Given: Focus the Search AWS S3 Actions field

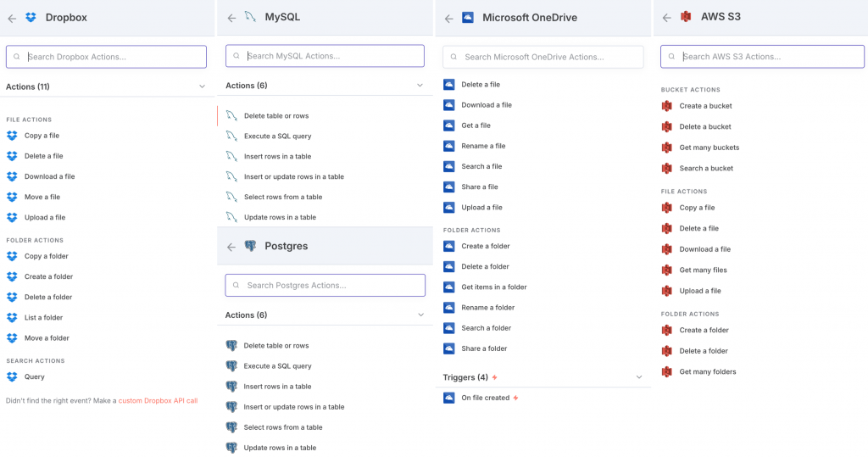Looking at the screenshot, I should tap(762, 57).
